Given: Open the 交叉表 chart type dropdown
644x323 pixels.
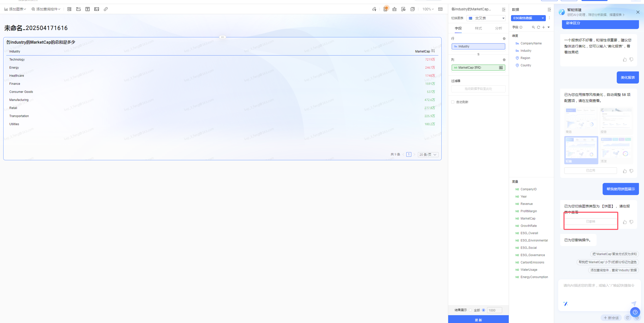Looking at the screenshot, I should click(486, 18).
